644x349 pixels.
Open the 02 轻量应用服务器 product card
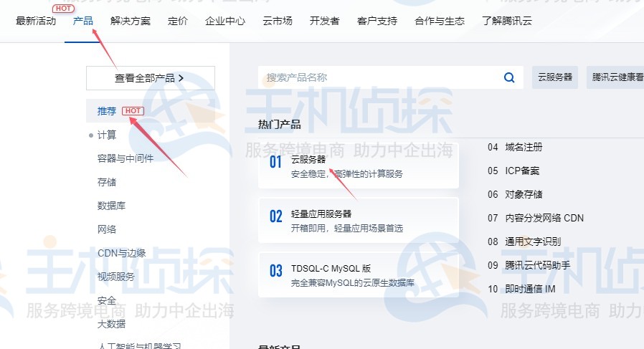(x=358, y=221)
